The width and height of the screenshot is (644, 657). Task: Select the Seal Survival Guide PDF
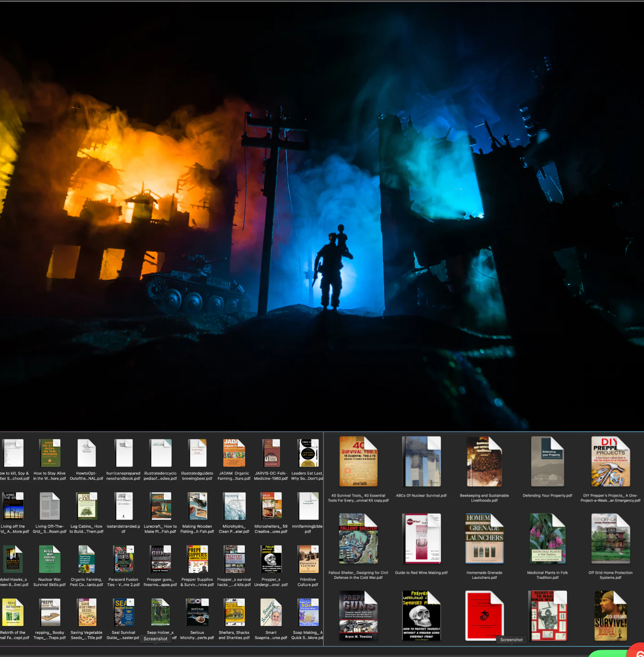click(123, 612)
